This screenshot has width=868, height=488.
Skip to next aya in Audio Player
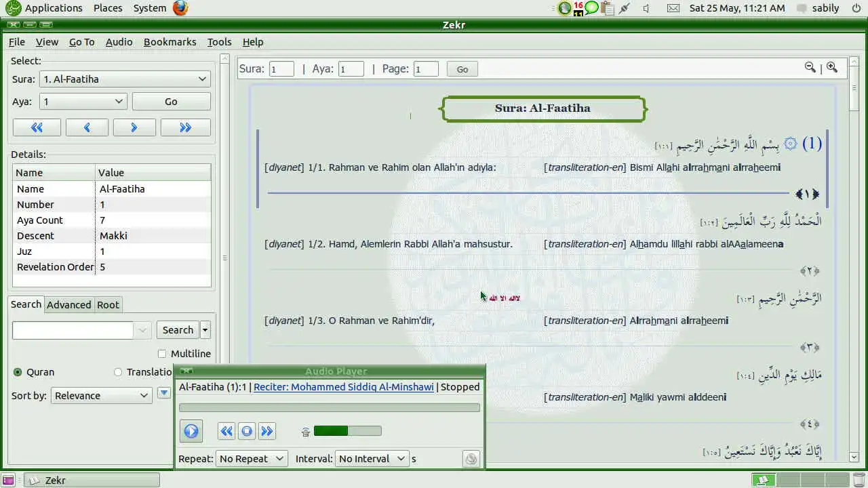(x=267, y=431)
